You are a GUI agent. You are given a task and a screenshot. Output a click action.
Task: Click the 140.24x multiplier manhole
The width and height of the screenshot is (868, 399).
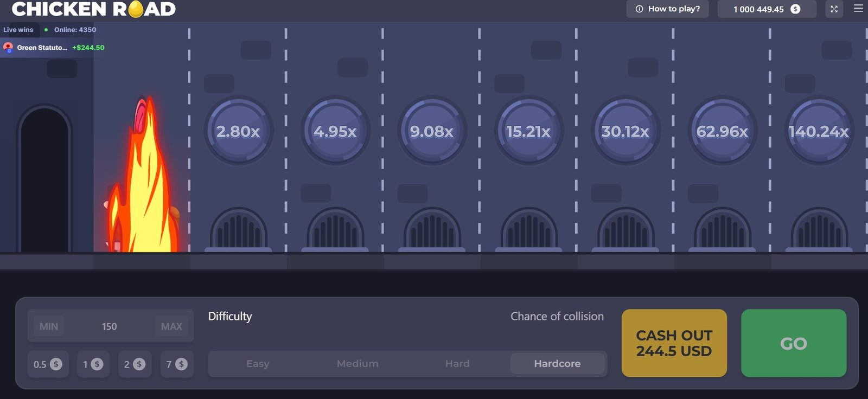819,131
